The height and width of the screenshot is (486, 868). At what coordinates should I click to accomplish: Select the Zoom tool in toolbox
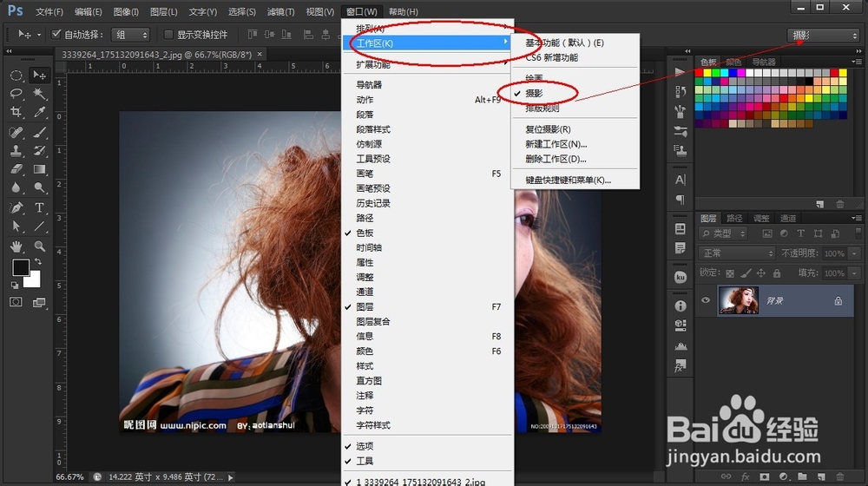click(x=39, y=246)
